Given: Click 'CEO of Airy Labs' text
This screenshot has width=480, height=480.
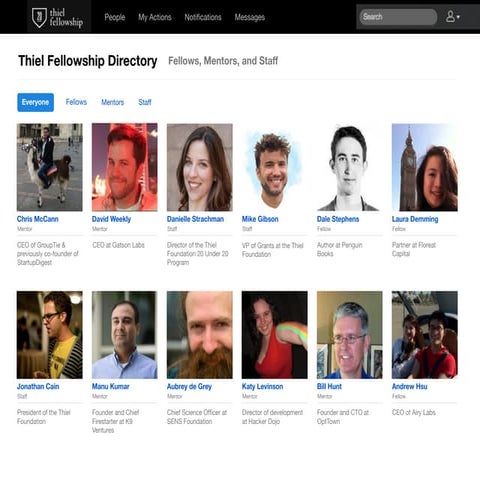Looking at the screenshot, I should 414,413.
